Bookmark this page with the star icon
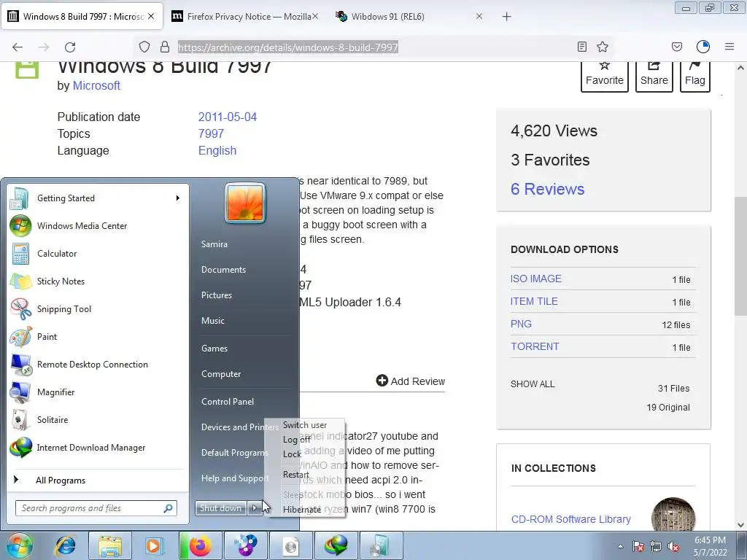The image size is (747, 560). pyautogui.click(x=603, y=47)
